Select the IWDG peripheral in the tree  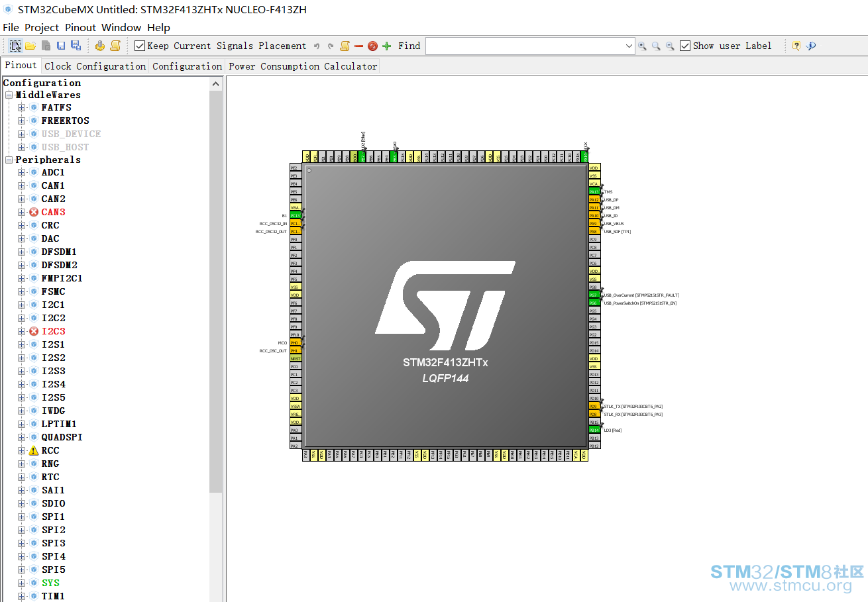53,411
